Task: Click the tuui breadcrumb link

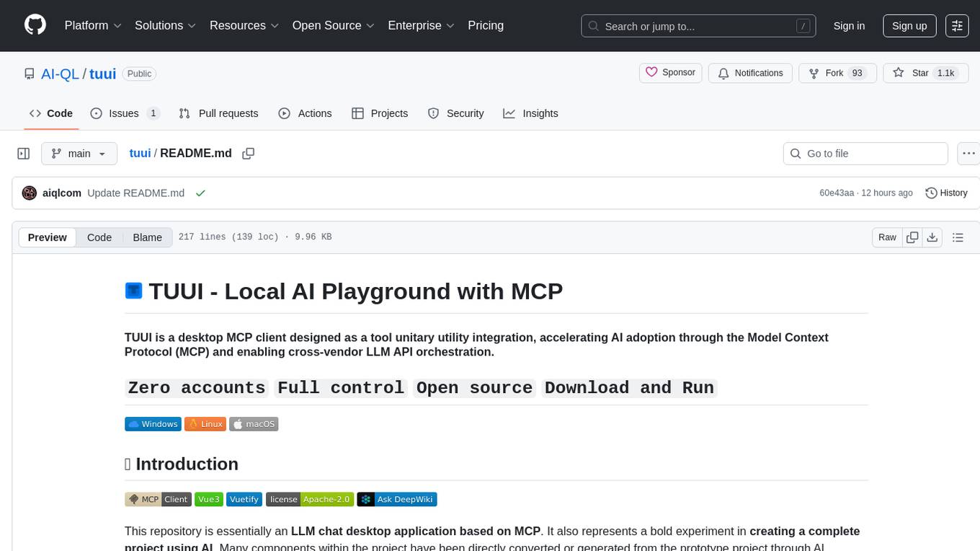Action: point(140,153)
